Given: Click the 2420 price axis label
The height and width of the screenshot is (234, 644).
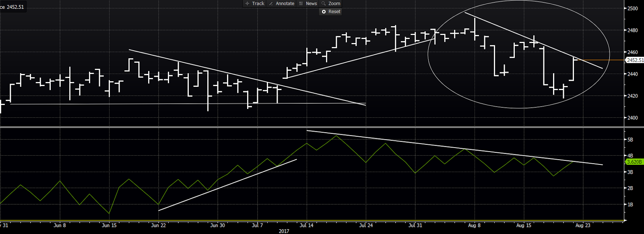Looking at the screenshot, I should coord(633,96).
